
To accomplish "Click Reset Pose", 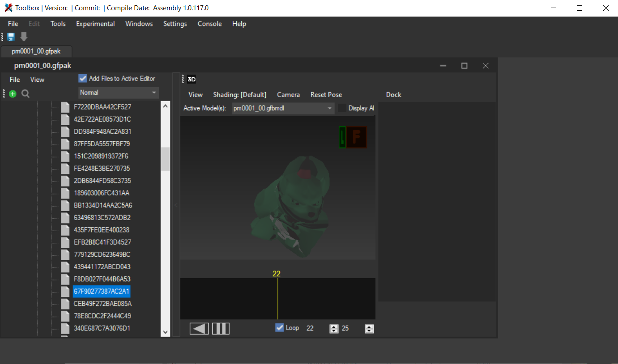I will point(326,95).
